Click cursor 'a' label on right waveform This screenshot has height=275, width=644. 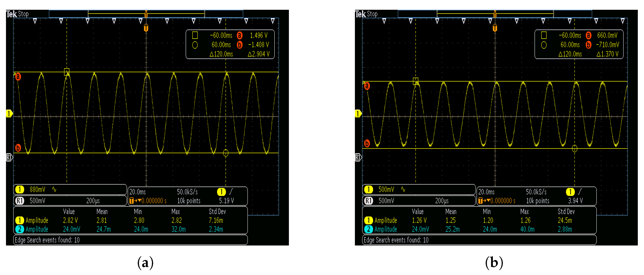[367, 86]
